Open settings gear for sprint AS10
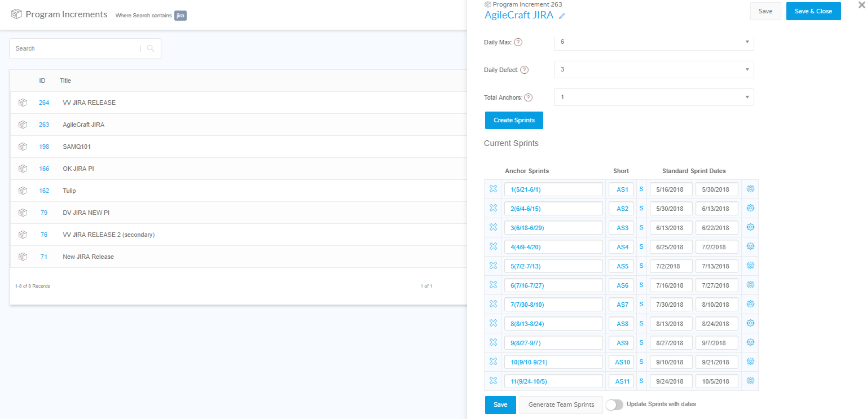 pos(750,362)
